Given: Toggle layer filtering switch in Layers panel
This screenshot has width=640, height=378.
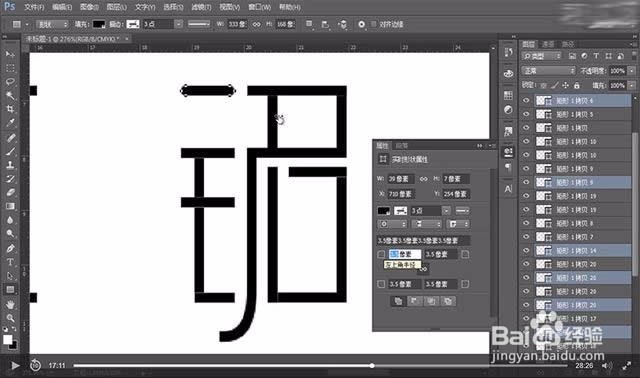Looking at the screenshot, I should (x=634, y=56).
